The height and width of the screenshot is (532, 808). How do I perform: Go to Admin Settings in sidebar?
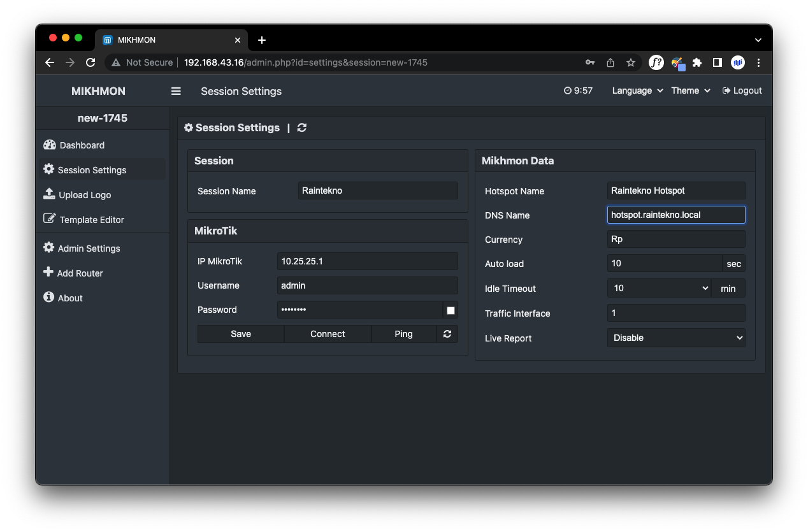tap(88, 248)
